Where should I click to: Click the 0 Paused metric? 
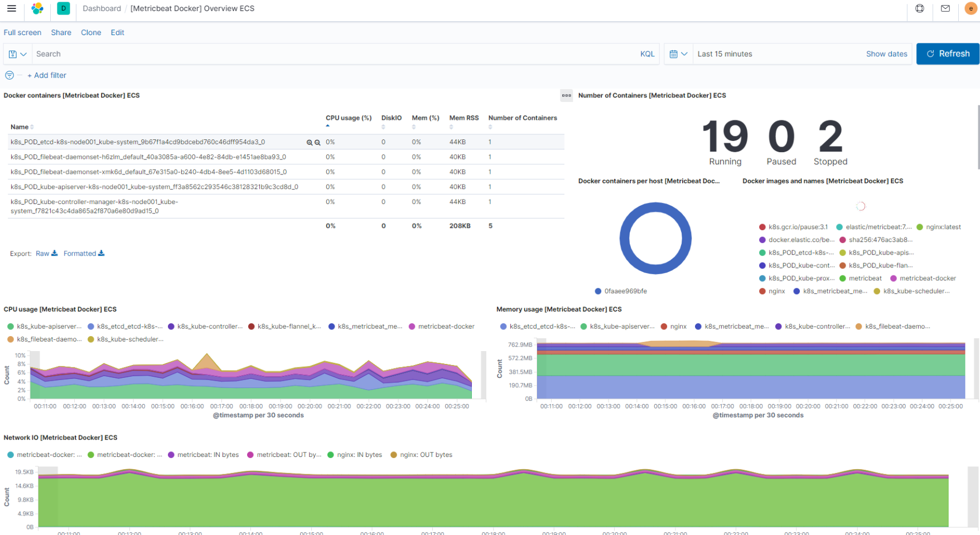781,142
